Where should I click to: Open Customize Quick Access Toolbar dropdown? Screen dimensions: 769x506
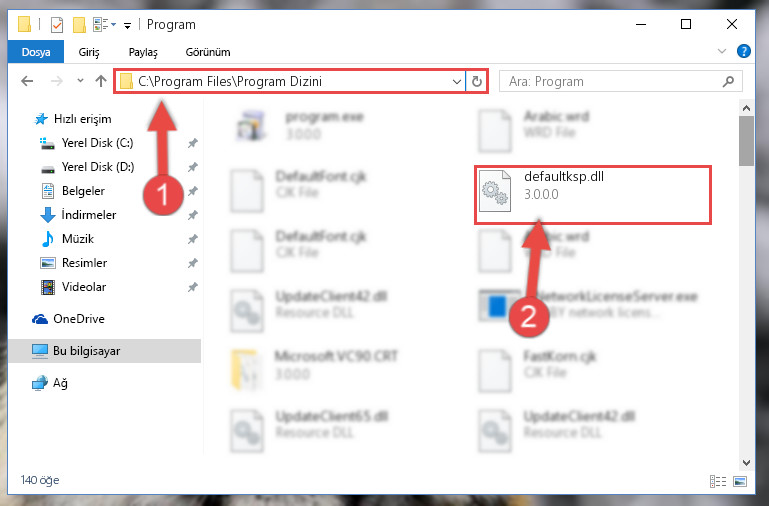tap(127, 25)
